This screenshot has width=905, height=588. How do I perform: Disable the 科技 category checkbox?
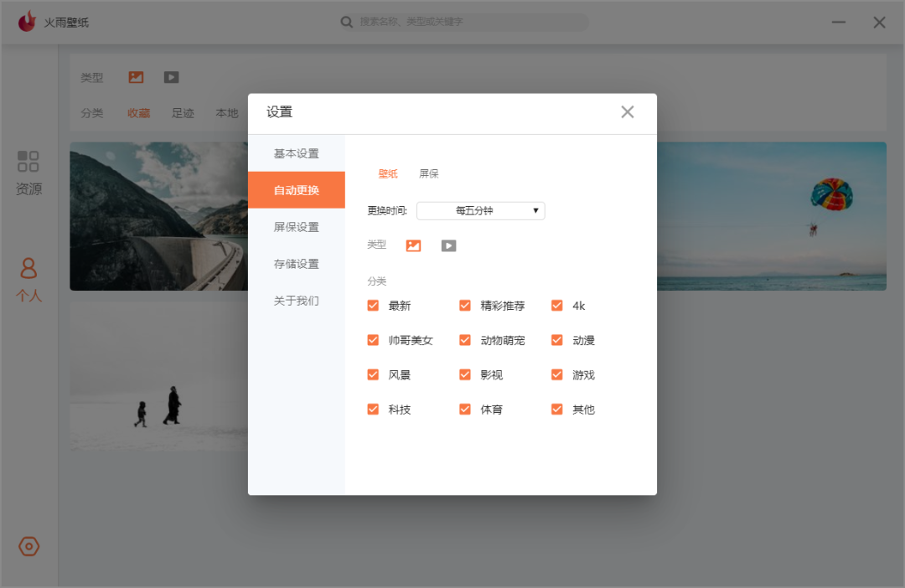(373, 409)
